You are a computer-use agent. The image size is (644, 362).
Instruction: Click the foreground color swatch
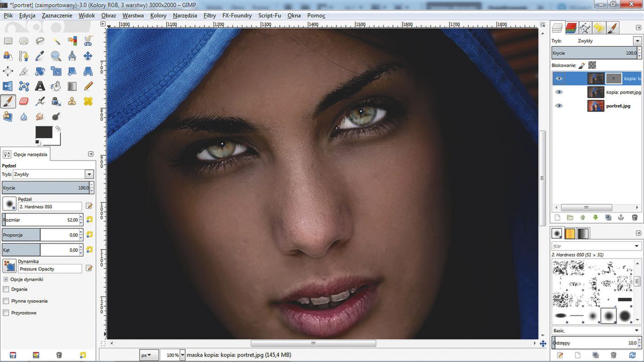click(44, 132)
